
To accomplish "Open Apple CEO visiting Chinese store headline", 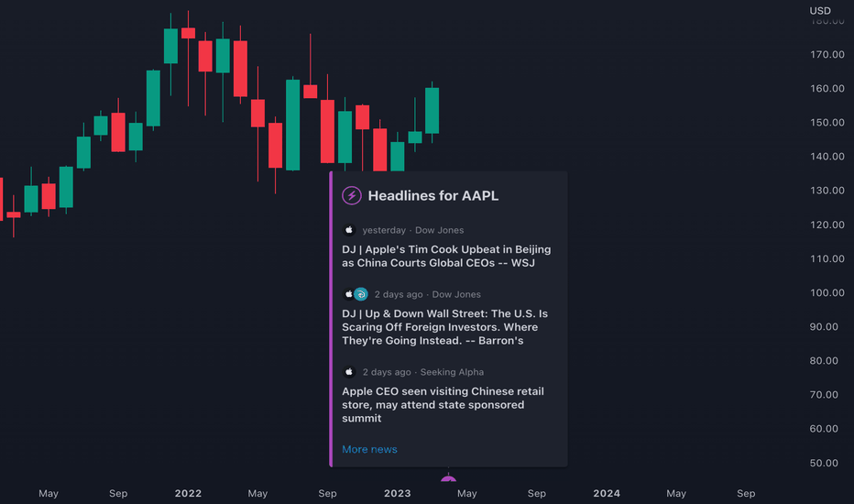I will [x=443, y=405].
